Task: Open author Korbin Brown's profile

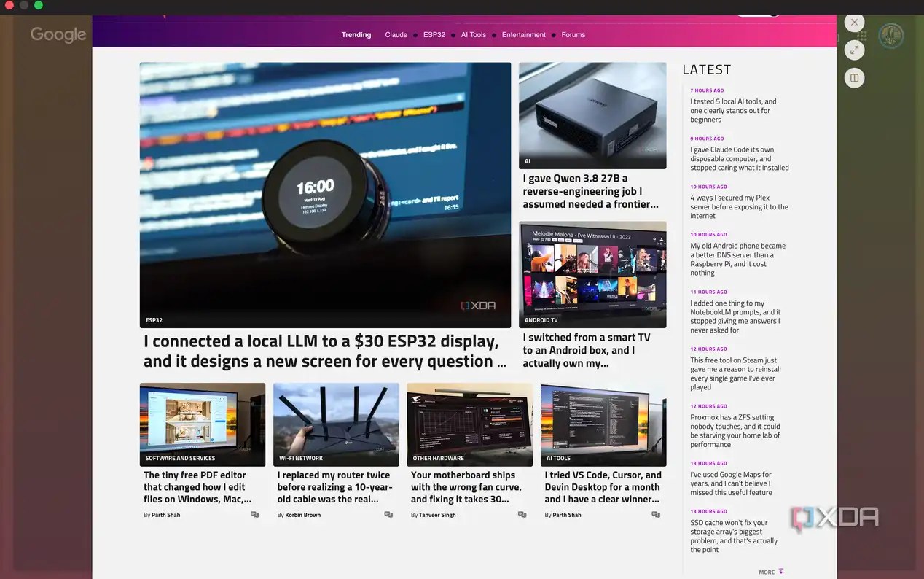Action: [x=302, y=515]
